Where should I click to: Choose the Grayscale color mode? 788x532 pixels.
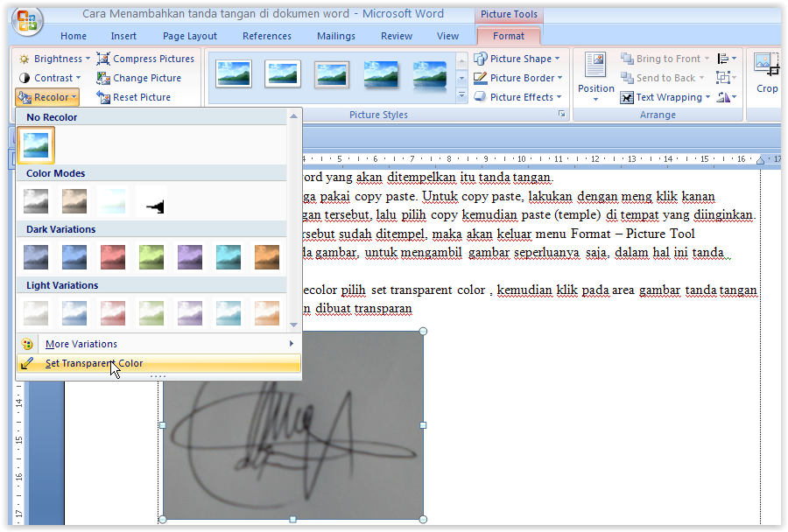(x=36, y=201)
